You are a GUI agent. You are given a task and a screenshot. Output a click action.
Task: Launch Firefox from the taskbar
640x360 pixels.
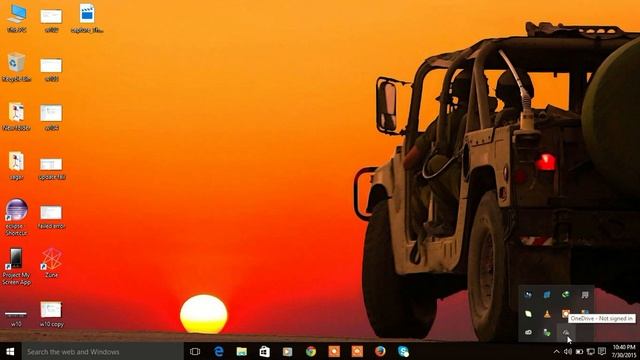point(380,351)
